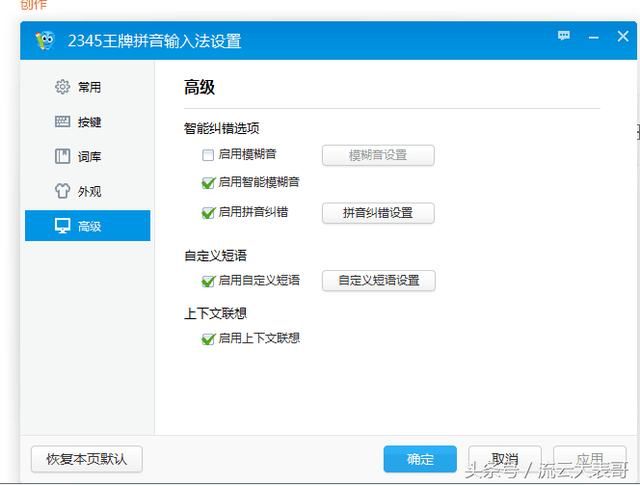
Task: Enable the 启用模糊音 checkbox
Action: (x=208, y=155)
